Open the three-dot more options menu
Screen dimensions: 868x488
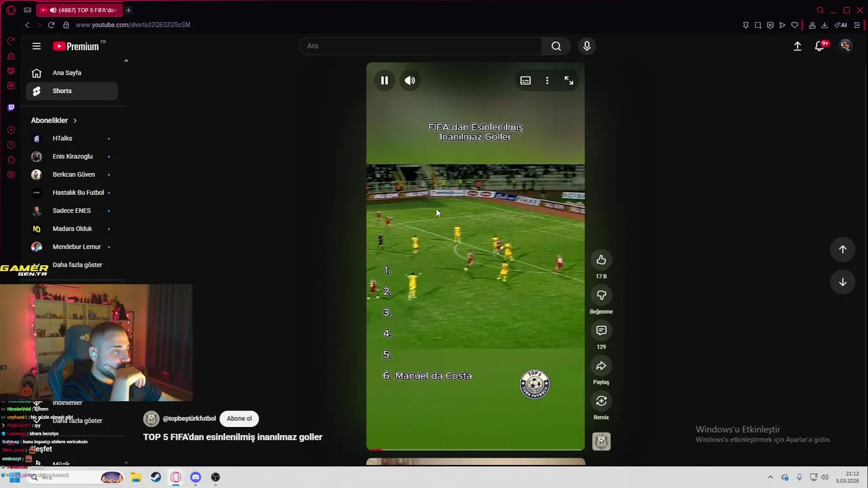coord(547,81)
